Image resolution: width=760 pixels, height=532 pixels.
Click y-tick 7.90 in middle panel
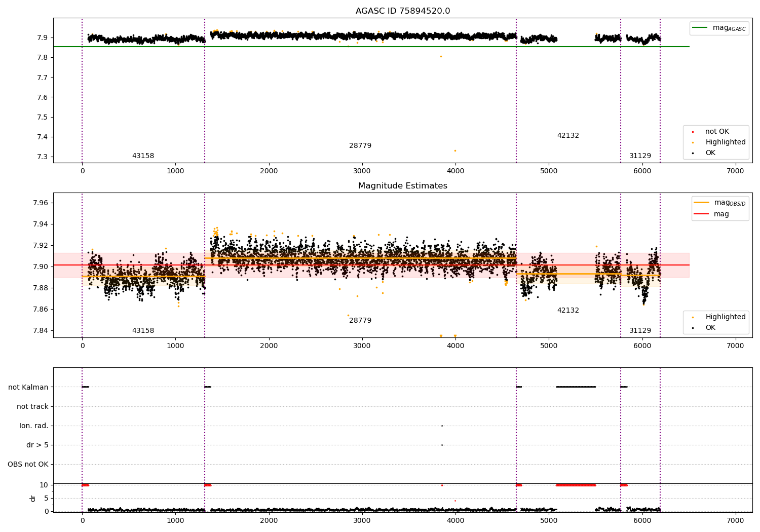41,267
